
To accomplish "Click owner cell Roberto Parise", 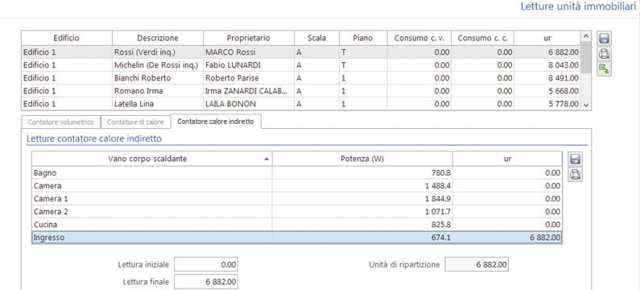I will (249, 78).
